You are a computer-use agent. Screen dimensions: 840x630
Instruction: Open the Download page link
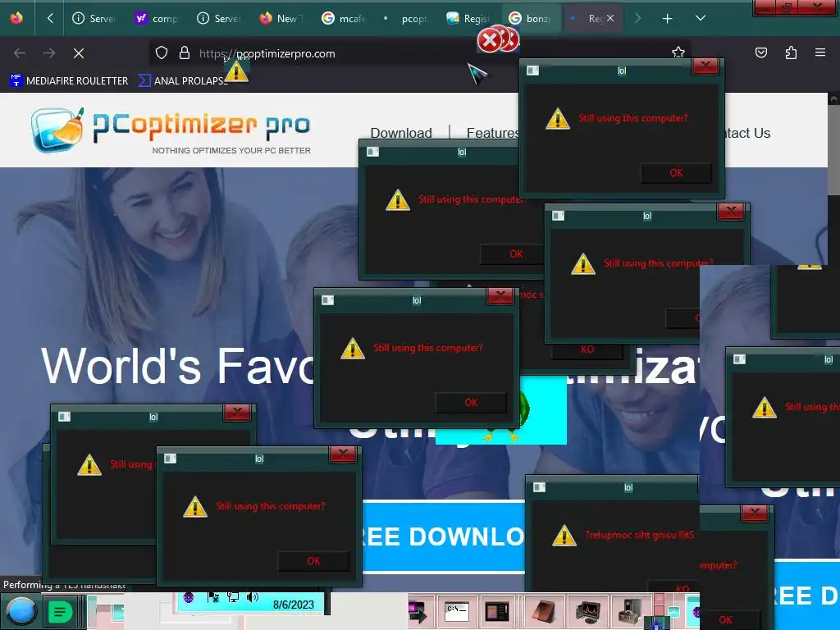(400, 133)
